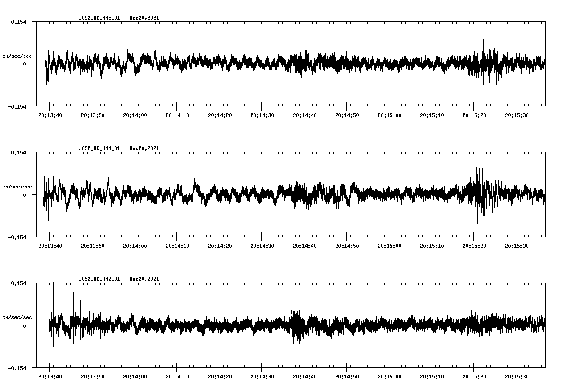Click 20:15:10 time label under HNN plot
Image resolution: width=576 pixels, height=392 pixels.
pyautogui.click(x=432, y=246)
